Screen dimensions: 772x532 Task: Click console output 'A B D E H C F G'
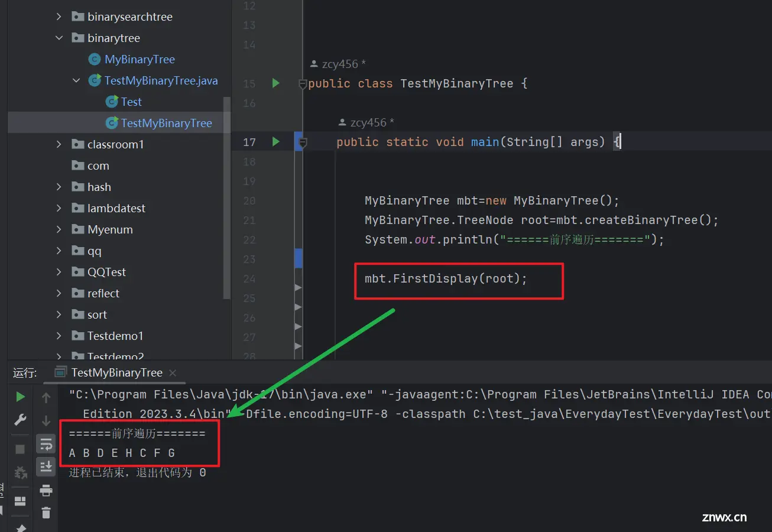122,453
